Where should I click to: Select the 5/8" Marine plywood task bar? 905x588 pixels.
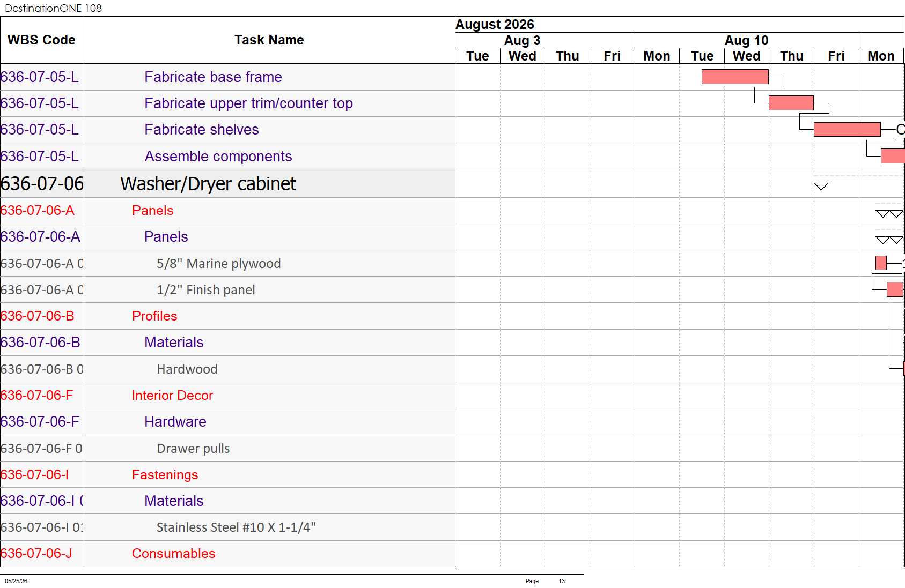(x=881, y=263)
